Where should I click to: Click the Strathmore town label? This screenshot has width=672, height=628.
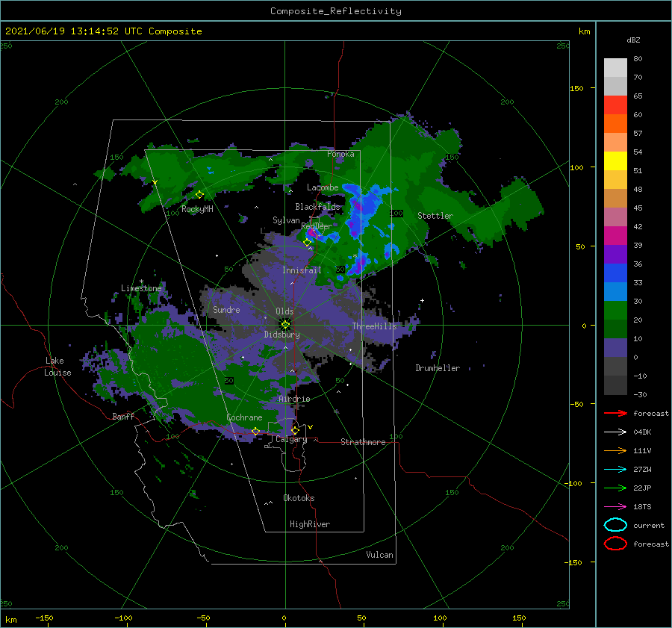tap(363, 442)
